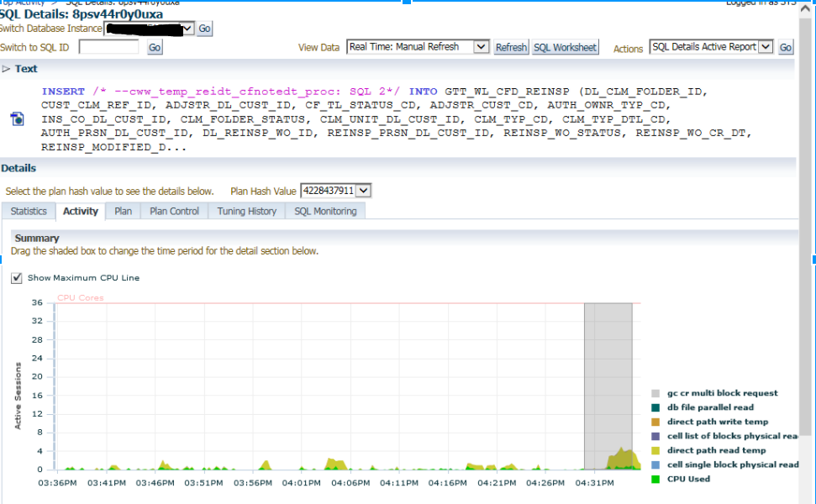Click the 04:01PM time axis label
The height and width of the screenshot is (504, 816).
click(302, 483)
